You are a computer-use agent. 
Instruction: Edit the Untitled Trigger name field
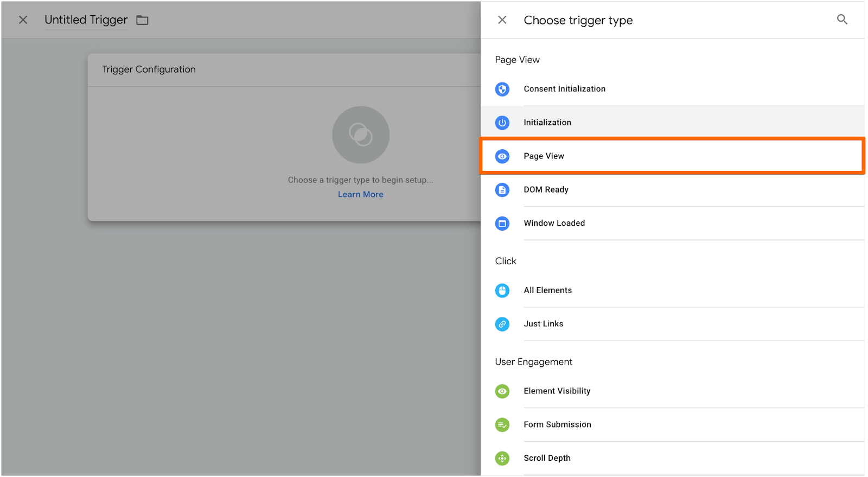[86, 20]
